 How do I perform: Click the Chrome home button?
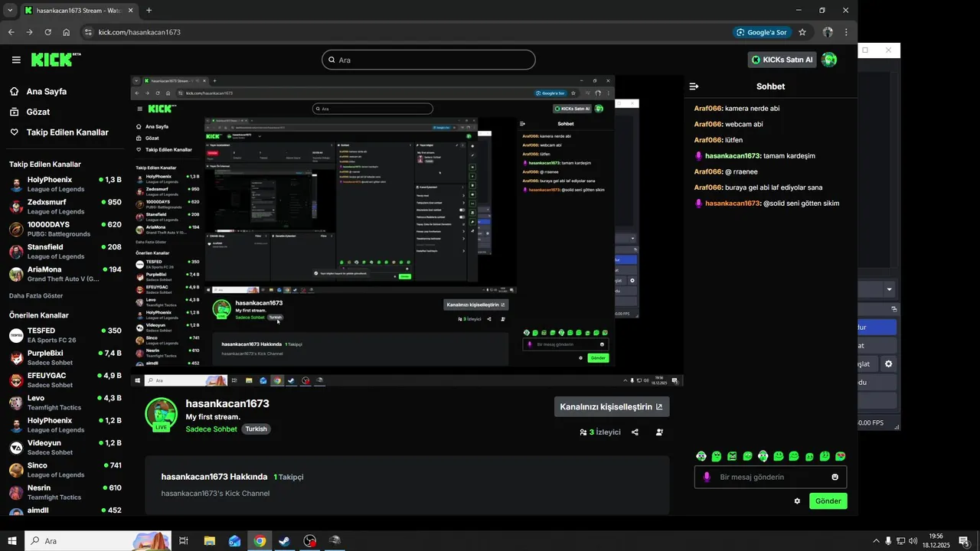[x=66, y=32]
